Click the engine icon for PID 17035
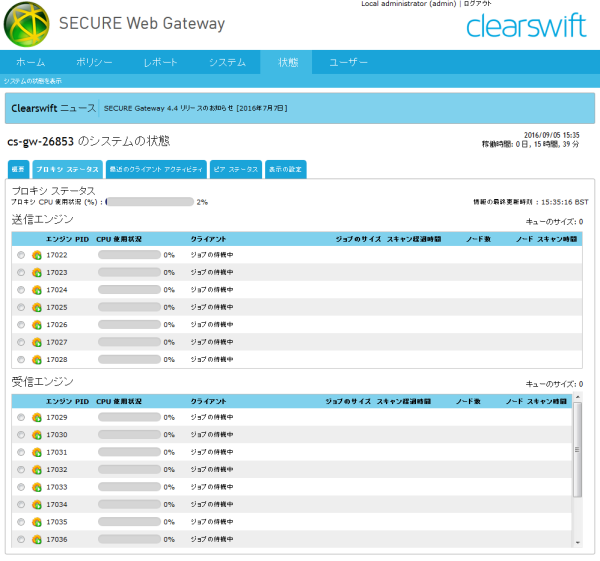This screenshot has width=600, height=561. (37, 522)
